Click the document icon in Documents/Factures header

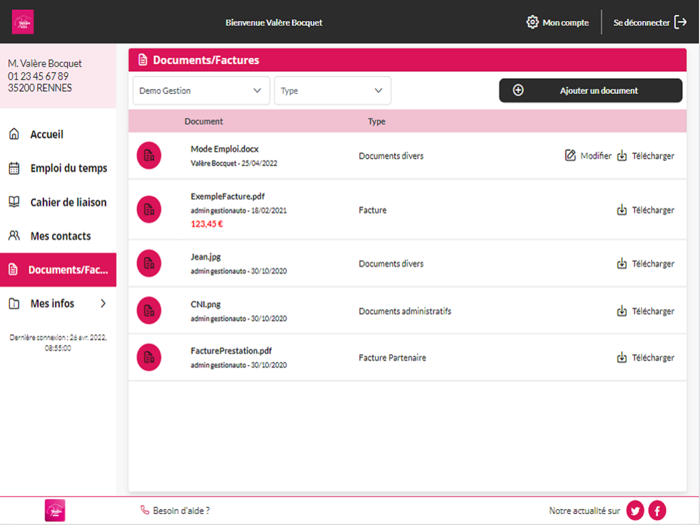pyautogui.click(x=142, y=60)
